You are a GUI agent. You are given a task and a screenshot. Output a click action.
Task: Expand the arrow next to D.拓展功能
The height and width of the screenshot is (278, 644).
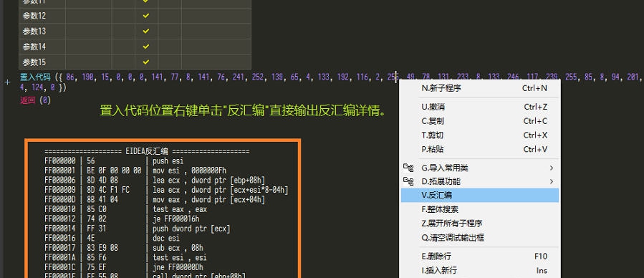[552, 181]
